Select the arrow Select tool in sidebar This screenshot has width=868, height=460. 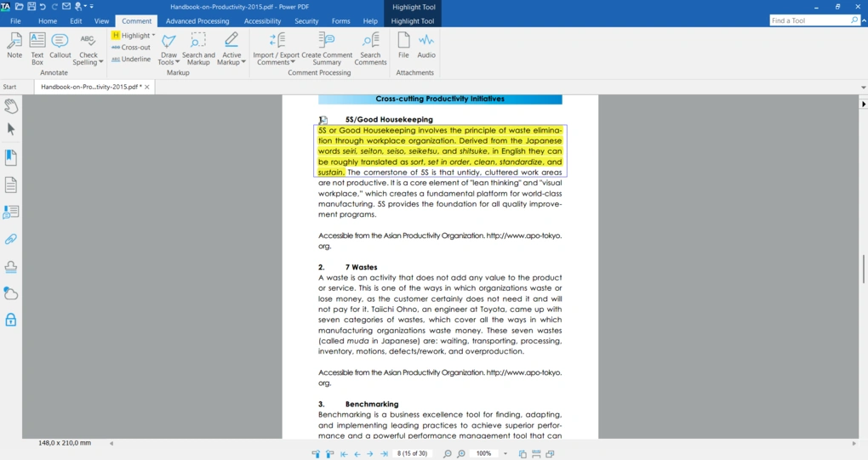[10, 129]
